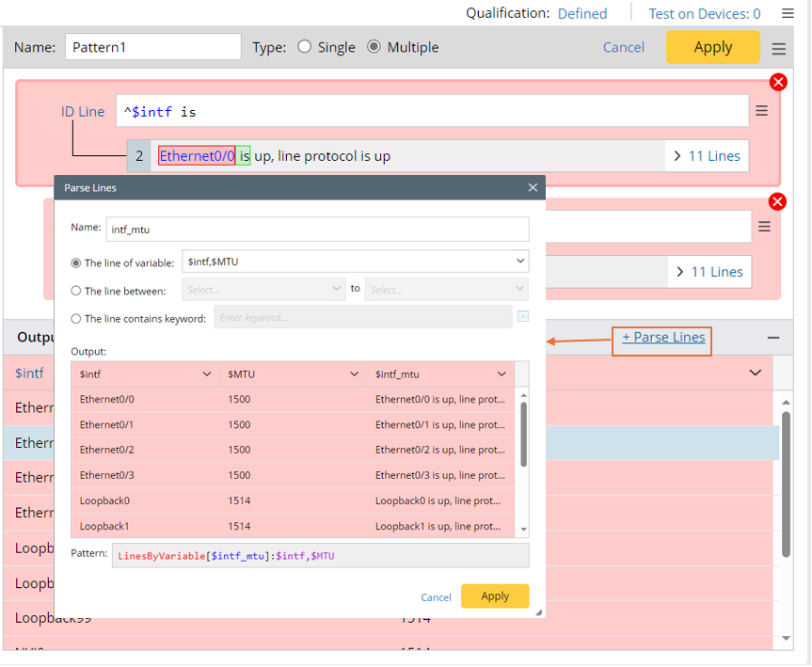
Task: Click the yellow Apply button in Parse Lines dialog
Action: (x=494, y=596)
